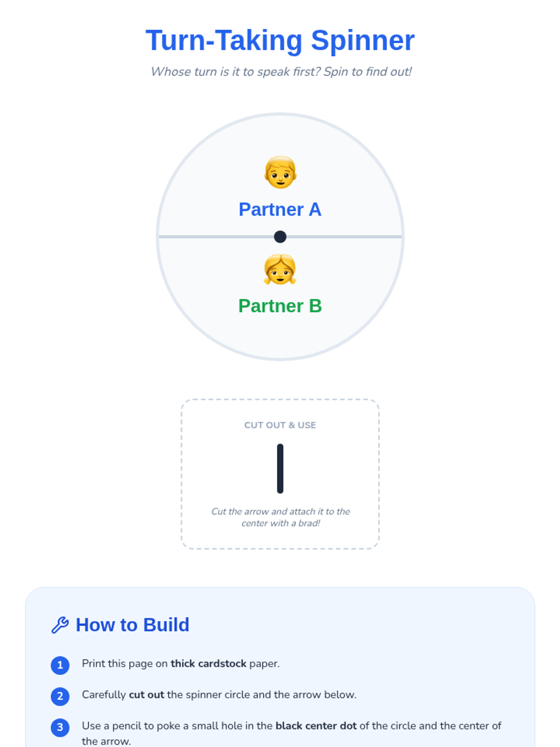Click the 'thick cardstock' bold text
The image size is (560, 747).
point(208,663)
